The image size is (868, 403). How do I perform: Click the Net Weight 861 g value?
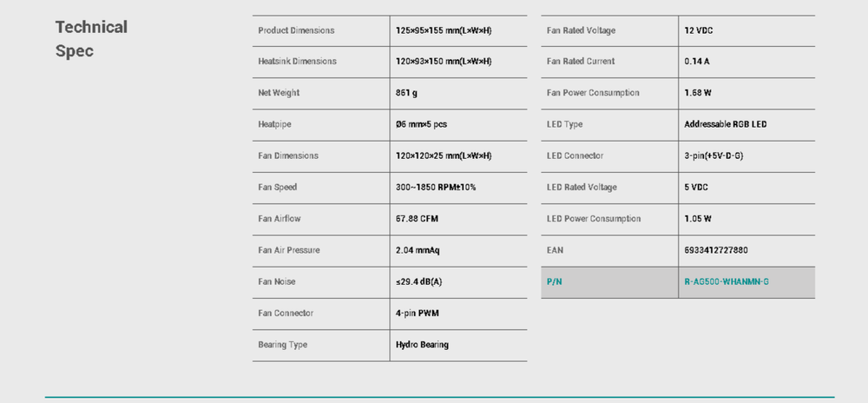point(408,93)
